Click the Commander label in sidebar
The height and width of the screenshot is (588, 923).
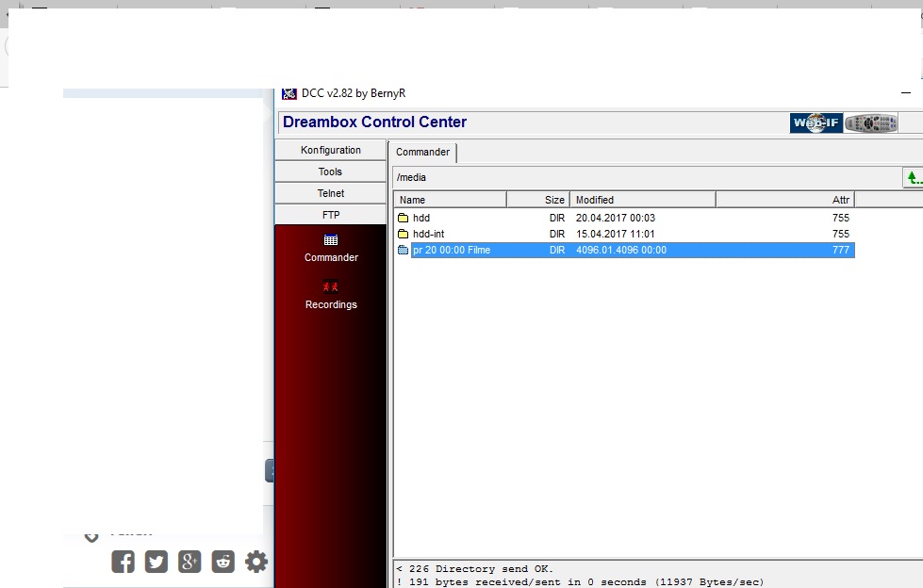(x=331, y=258)
